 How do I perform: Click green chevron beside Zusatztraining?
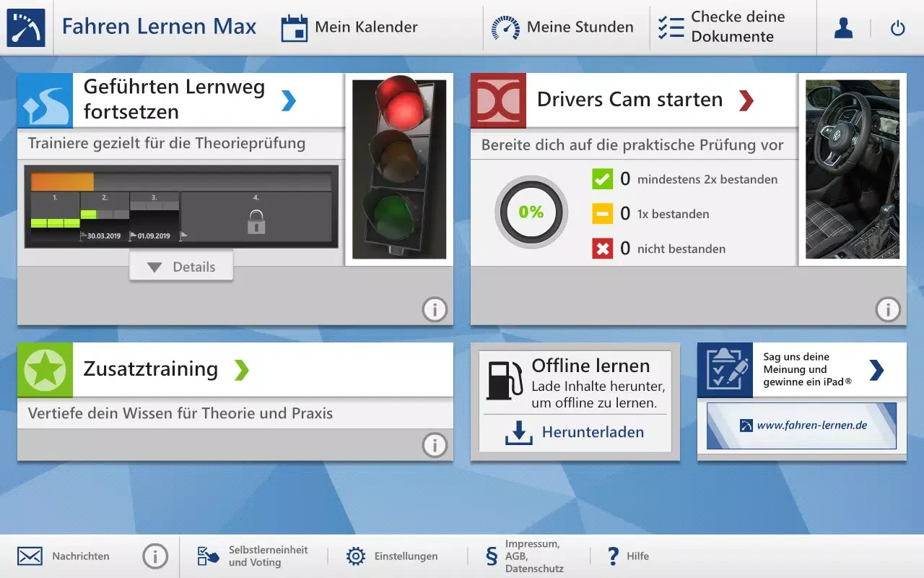coord(242,369)
